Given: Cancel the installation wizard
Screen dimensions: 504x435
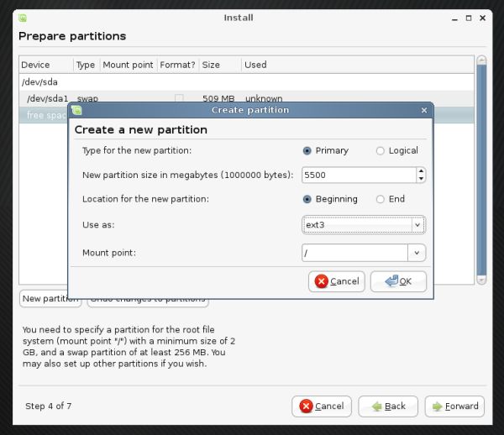Looking at the screenshot, I should click(322, 406).
